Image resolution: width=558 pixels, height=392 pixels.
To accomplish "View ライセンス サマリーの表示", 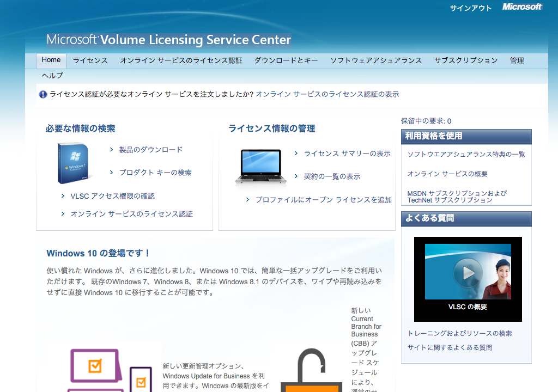I will (x=347, y=154).
